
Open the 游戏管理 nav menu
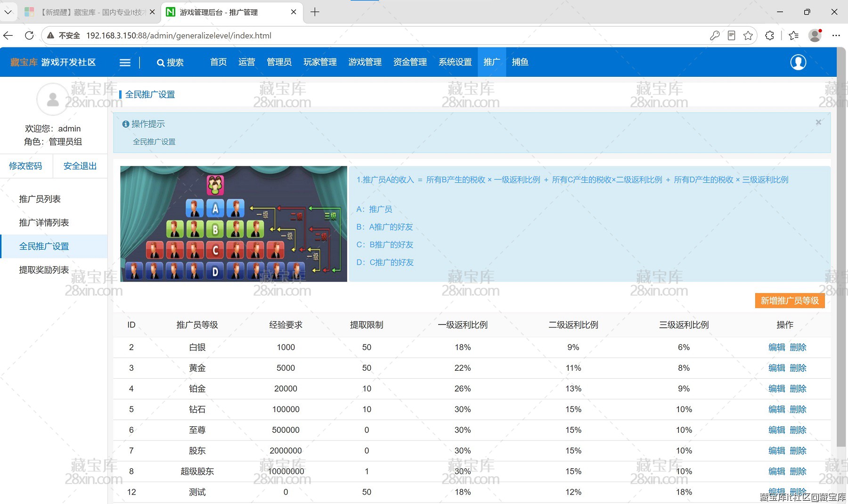coord(365,62)
